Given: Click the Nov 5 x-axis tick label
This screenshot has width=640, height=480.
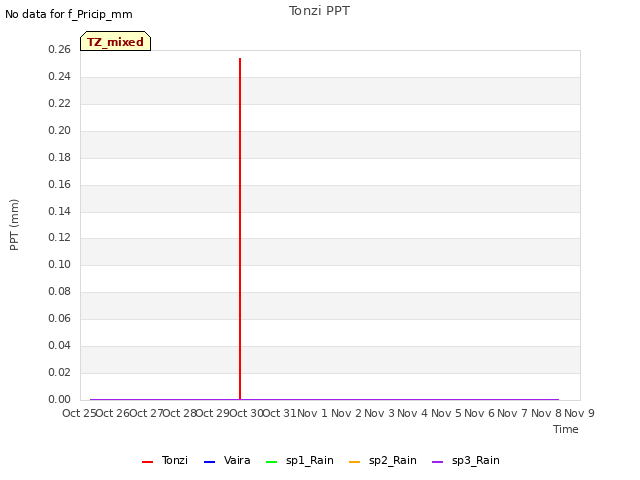Looking at the screenshot, I should 446,413.
